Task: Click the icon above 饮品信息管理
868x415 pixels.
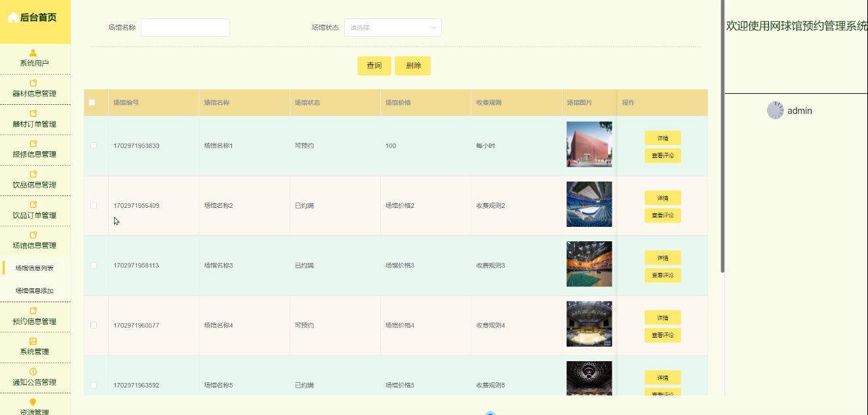Action: pyautogui.click(x=33, y=174)
